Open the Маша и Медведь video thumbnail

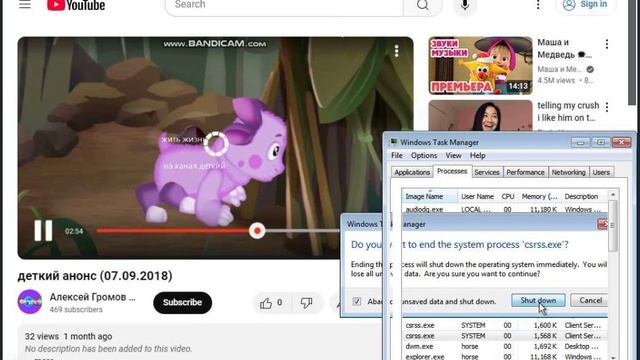pyautogui.click(x=480, y=66)
